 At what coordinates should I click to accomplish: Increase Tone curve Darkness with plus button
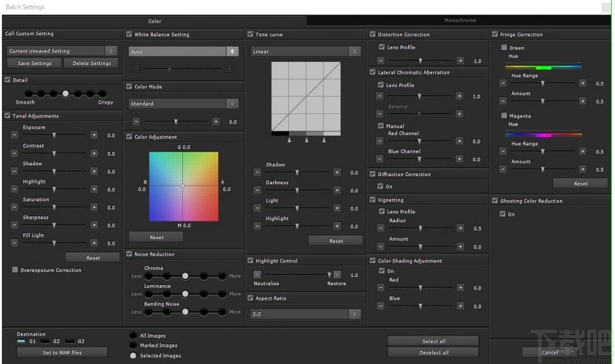coord(337,191)
